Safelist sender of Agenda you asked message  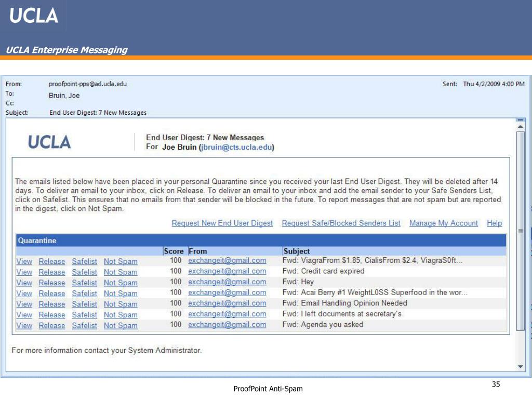click(84, 326)
